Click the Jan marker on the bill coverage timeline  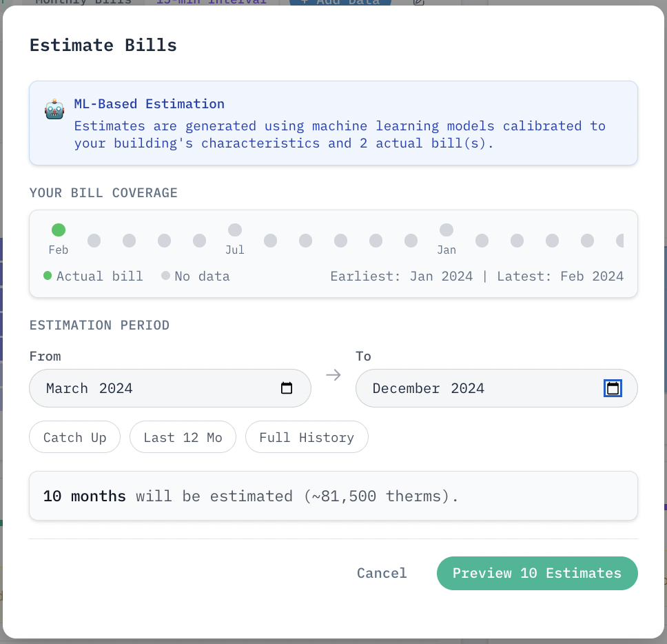447,230
